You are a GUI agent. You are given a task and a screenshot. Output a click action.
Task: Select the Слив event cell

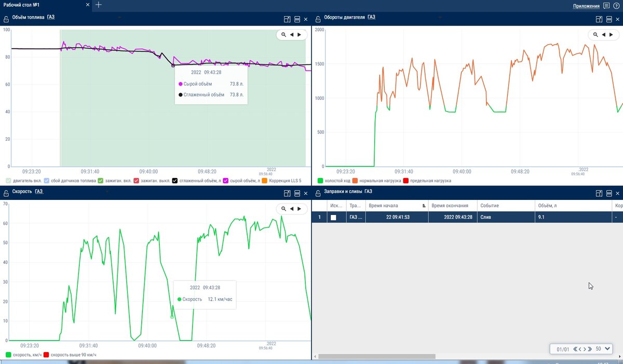point(506,217)
